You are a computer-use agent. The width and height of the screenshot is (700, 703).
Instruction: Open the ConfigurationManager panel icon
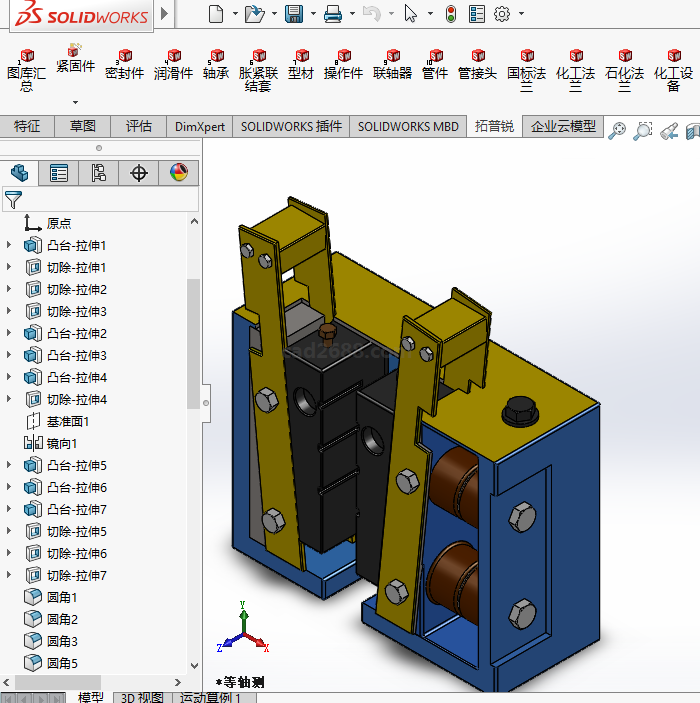pos(98,173)
